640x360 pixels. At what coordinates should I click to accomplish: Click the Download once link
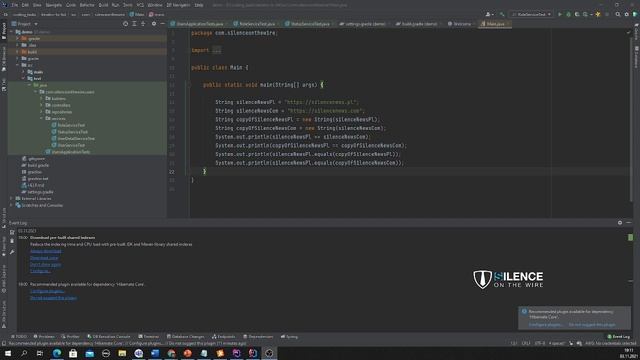point(44,258)
